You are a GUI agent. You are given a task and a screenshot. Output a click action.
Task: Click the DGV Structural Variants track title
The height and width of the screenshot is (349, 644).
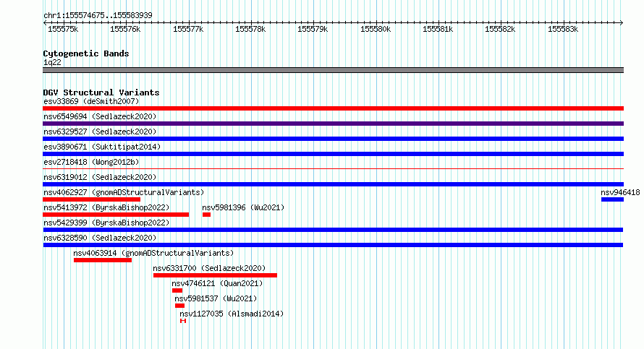[101, 92]
